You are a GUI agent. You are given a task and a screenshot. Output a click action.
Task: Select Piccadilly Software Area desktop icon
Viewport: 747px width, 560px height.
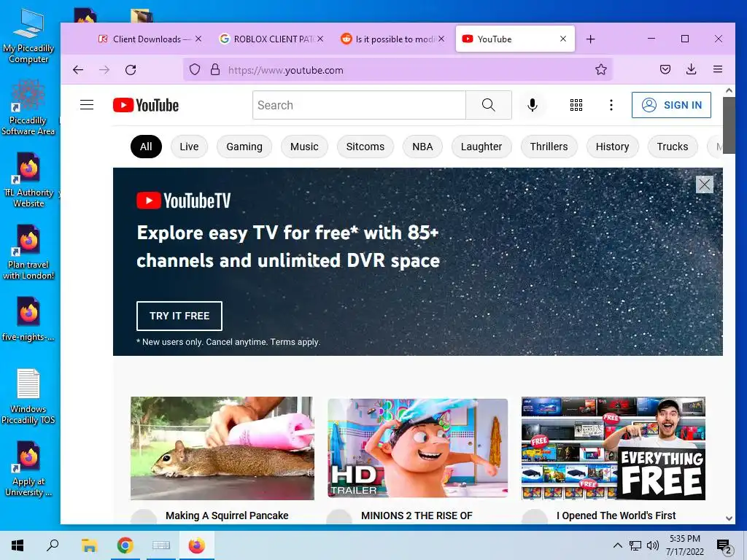28,108
